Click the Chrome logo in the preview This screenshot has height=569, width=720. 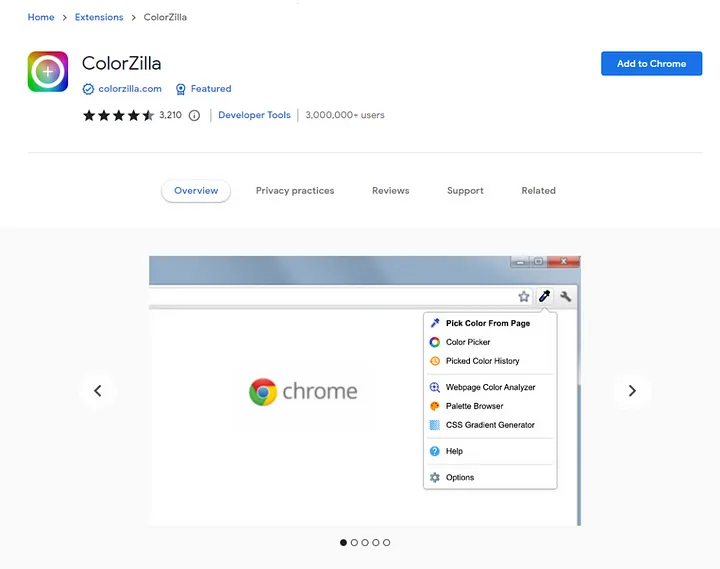pos(263,392)
